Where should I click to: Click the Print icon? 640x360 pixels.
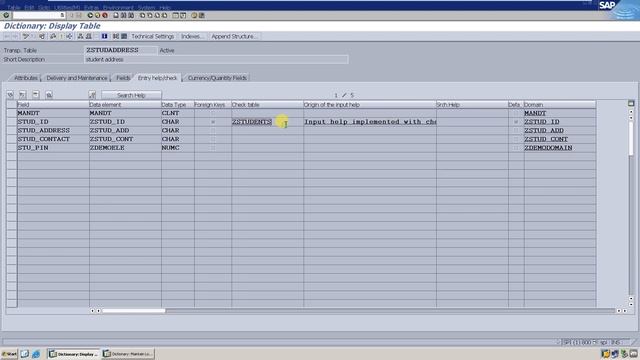point(116,16)
